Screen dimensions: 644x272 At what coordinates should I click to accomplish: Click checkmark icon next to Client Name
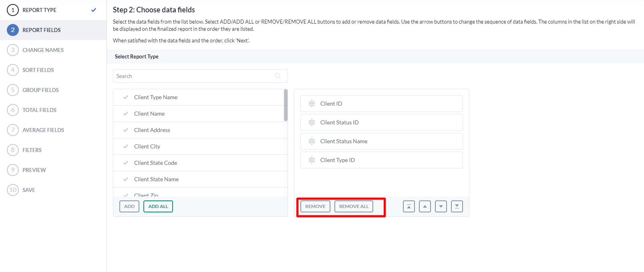click(126, 114)
